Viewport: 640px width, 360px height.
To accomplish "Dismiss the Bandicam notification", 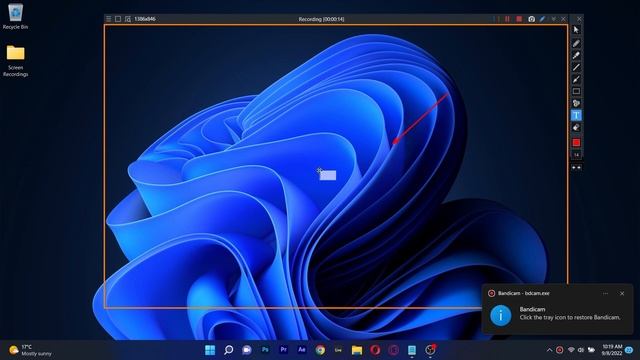I will (622, 293).
